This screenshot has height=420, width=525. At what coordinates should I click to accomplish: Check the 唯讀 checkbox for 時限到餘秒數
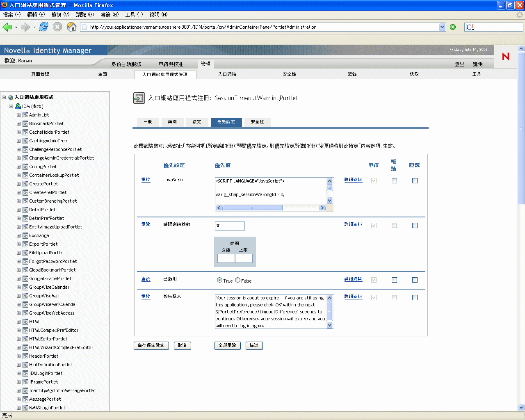394,225
